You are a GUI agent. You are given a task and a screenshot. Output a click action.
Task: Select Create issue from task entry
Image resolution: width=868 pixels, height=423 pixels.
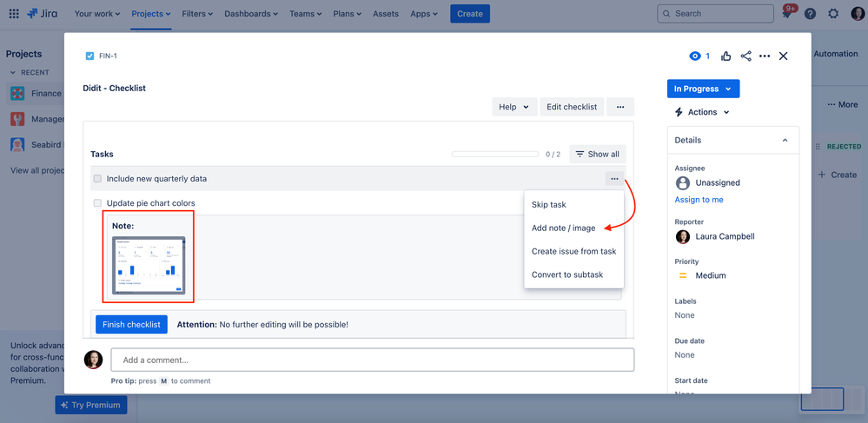574,251
